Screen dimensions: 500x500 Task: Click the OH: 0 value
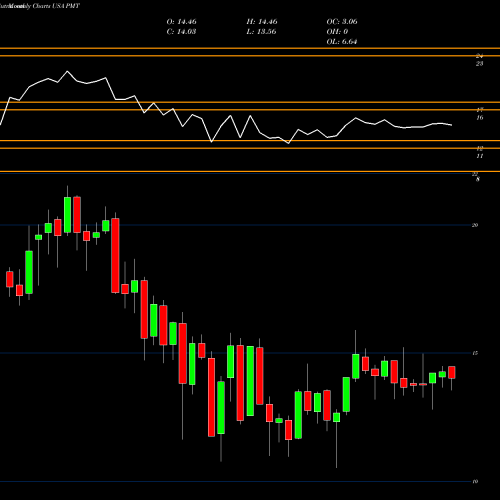(337, 32)
